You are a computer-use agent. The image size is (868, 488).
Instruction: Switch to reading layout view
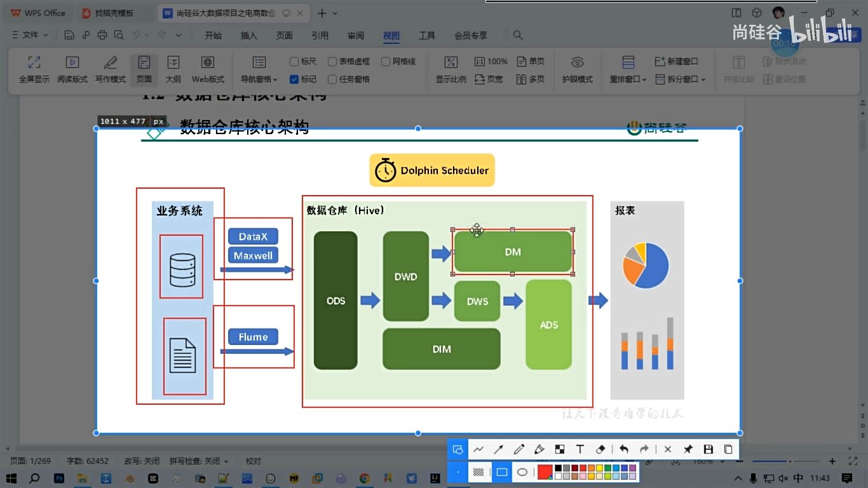(72, 70)
